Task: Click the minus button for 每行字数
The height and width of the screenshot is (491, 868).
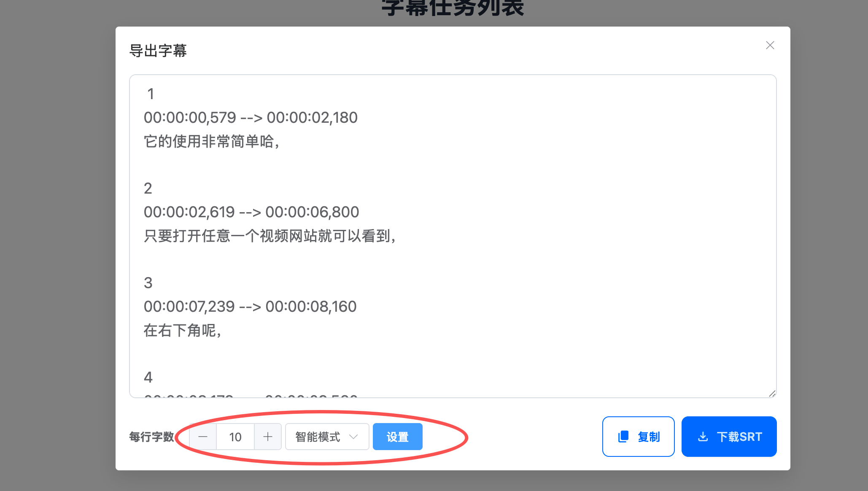Action: tap(203, 437)
